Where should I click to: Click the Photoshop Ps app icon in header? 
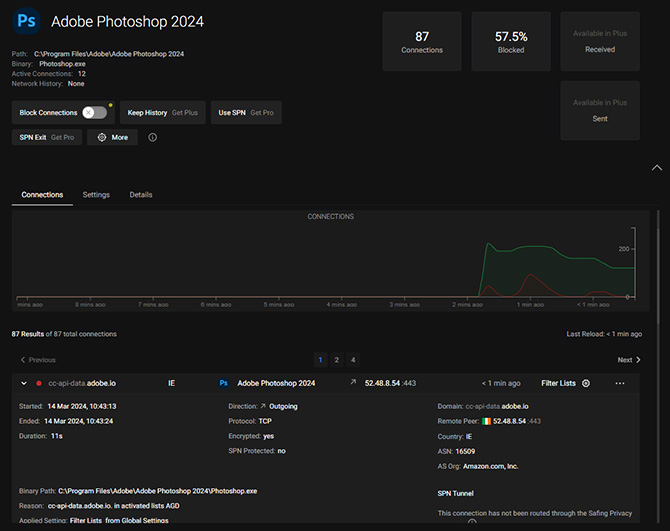pyautogui.click(x=26, y=21)
